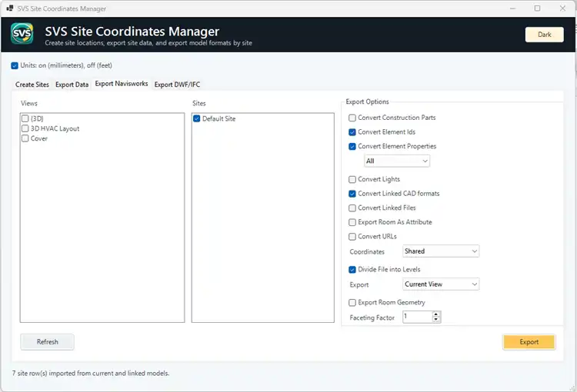The height and width of the screenshot is (392, 577).
Task: Click the Sites list label
Action: 198,103
